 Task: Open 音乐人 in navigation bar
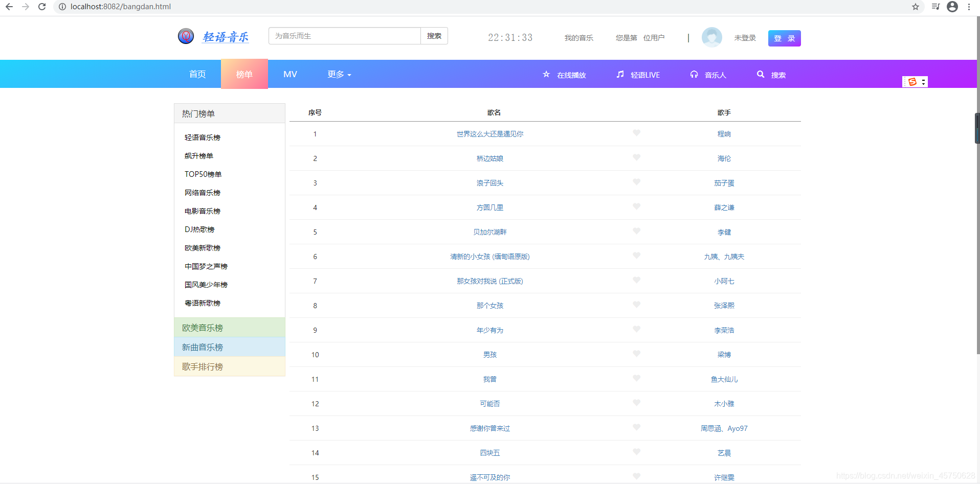(715, 75)
